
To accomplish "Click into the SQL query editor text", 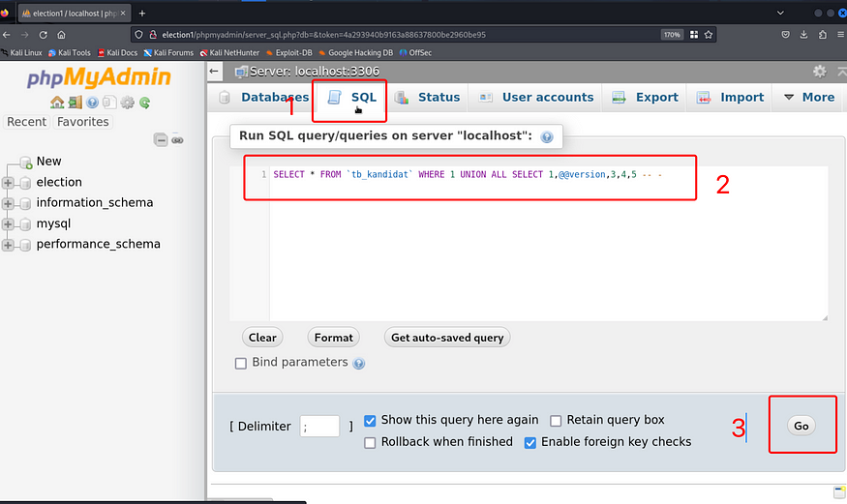I will [x=468, y=174].
